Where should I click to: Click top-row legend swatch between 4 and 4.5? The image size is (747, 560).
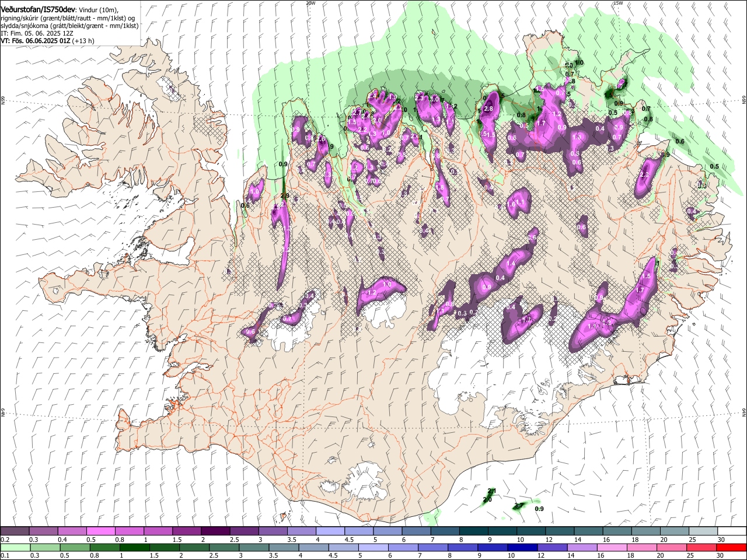tap(330, 531)
